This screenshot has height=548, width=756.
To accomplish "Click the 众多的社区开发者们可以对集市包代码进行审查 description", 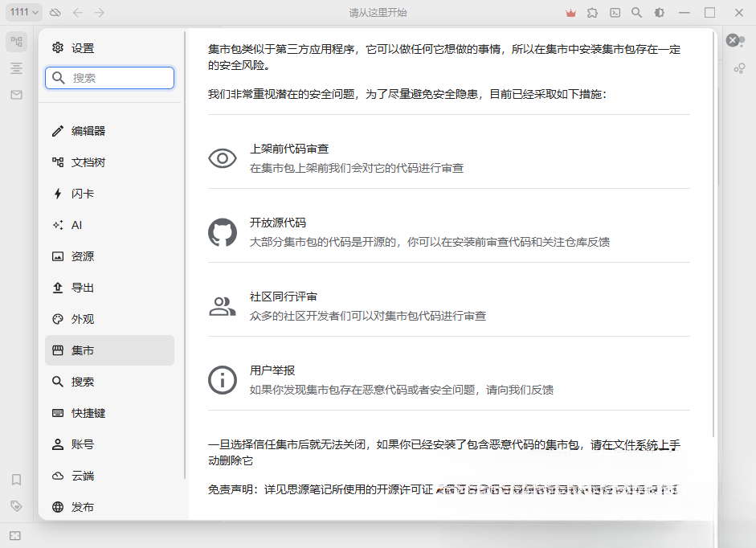I will pos(368,316).
